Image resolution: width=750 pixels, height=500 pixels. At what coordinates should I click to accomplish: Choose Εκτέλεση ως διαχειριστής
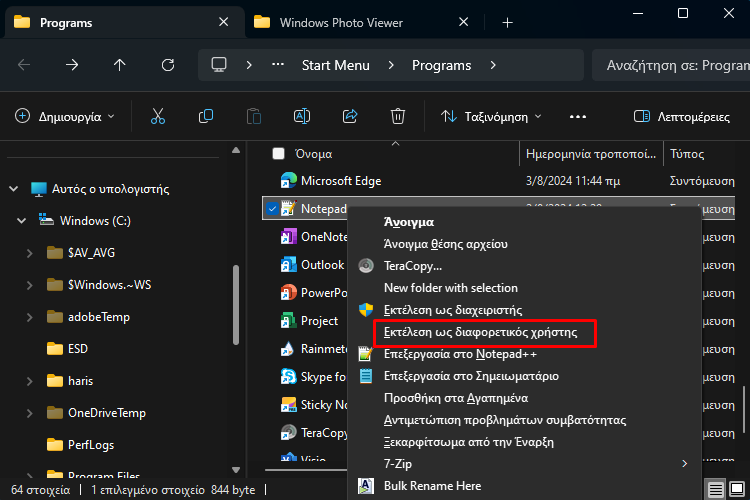[524, 310]
